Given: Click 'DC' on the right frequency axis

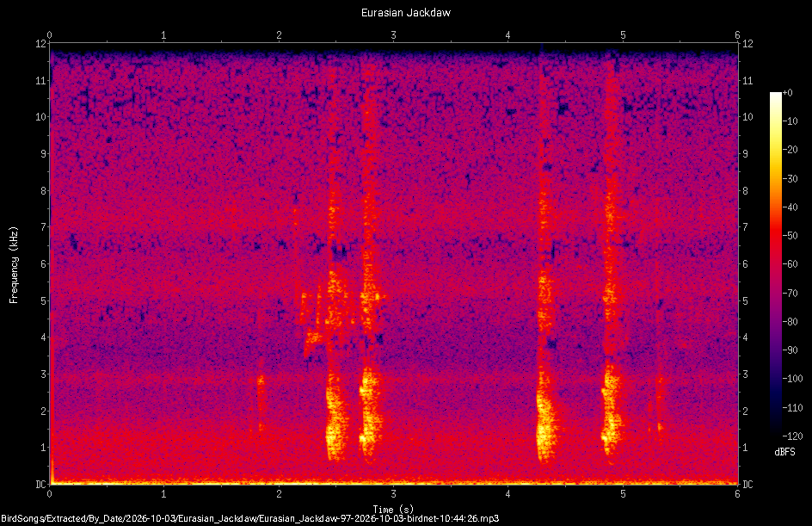Looking at the screenshot, I should [747, 485].
